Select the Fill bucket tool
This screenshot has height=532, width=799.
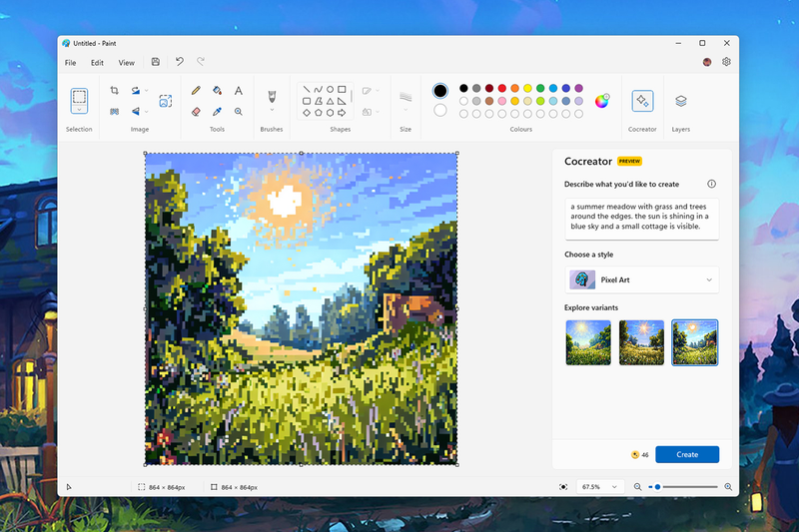[217, 91]
